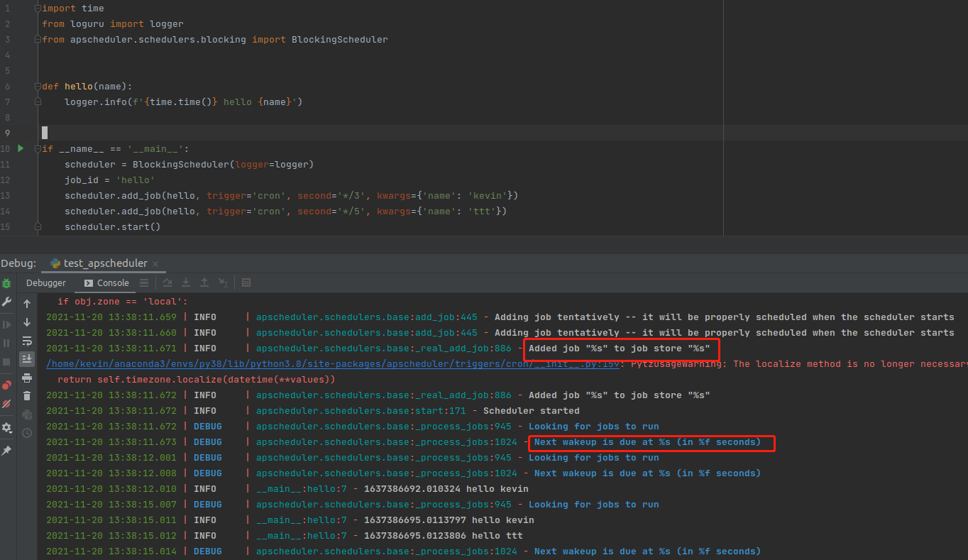Click 'BlockingScheduler(logger=logger)' on line 11

coord(223,165)
